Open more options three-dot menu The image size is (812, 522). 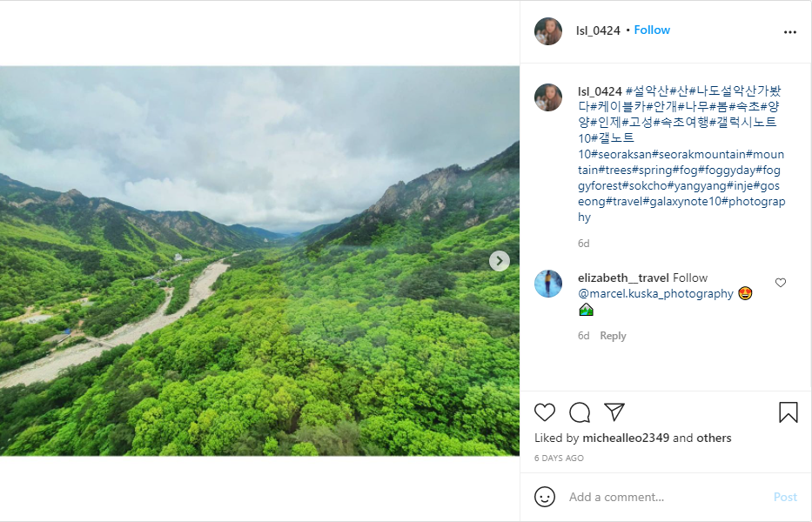coord(790,32)
